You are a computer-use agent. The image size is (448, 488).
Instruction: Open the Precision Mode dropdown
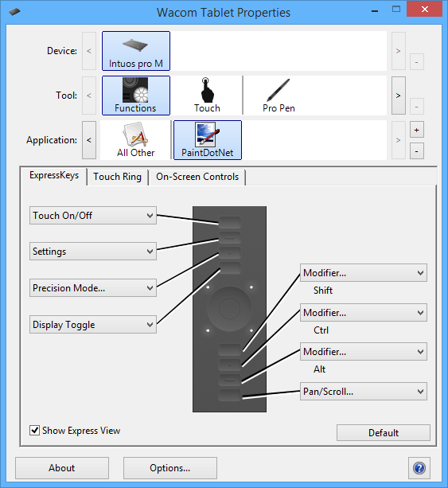(93, 288)
